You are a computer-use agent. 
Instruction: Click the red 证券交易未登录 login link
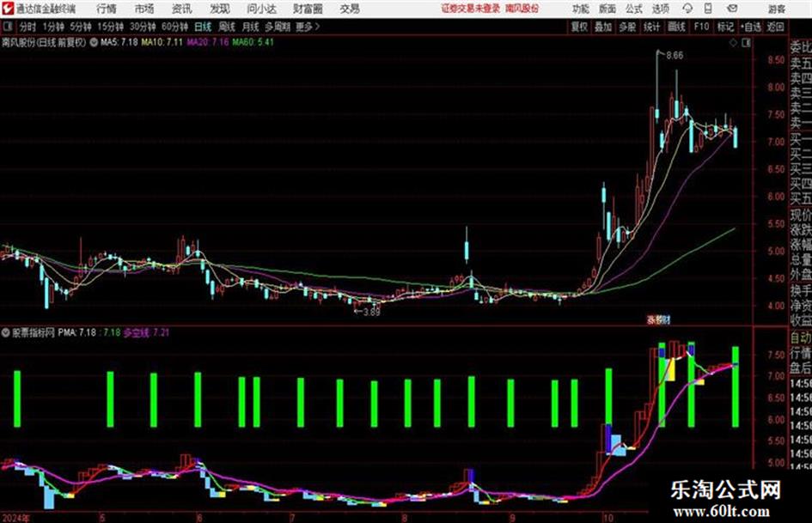(471, 9)
